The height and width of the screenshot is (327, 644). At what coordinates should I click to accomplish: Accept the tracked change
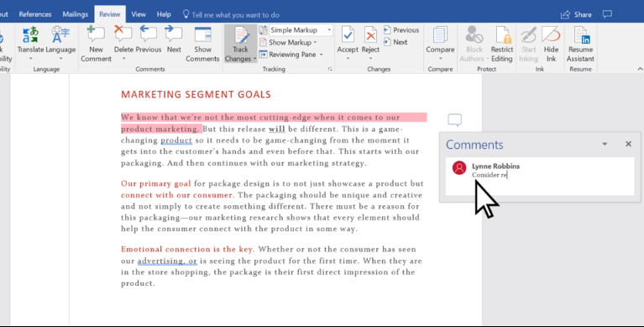348,39
